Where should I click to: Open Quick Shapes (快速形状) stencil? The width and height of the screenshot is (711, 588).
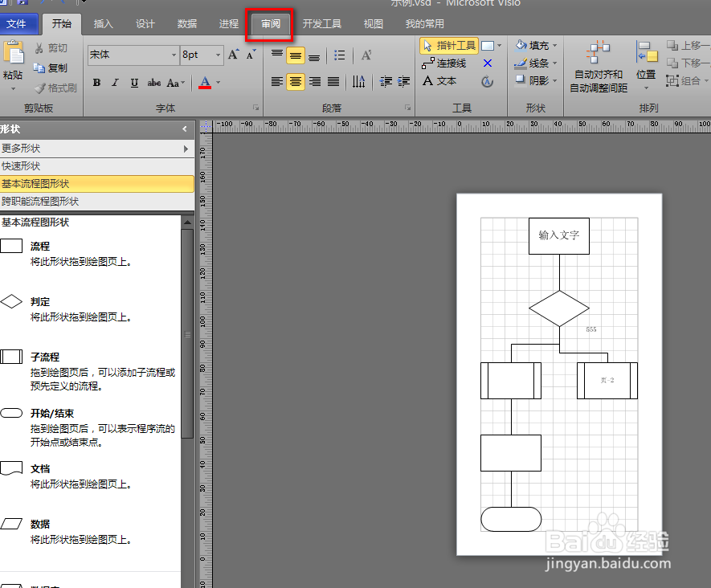pyautogui.click(x=96, y=166)
